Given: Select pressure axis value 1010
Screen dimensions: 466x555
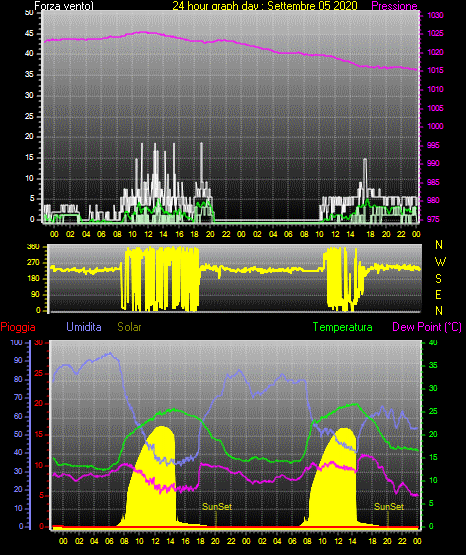Looking at the screenshot, I should coord(435,89).
